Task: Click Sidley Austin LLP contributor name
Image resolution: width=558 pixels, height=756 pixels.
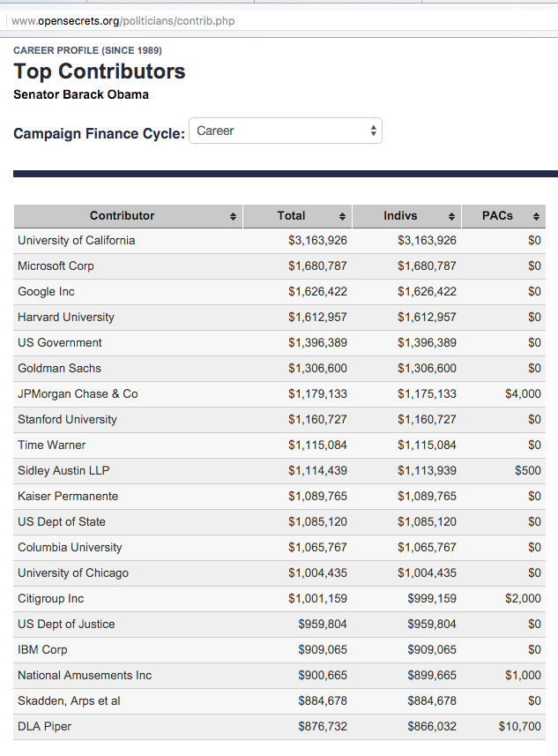Action: click(x=63, y=470)
